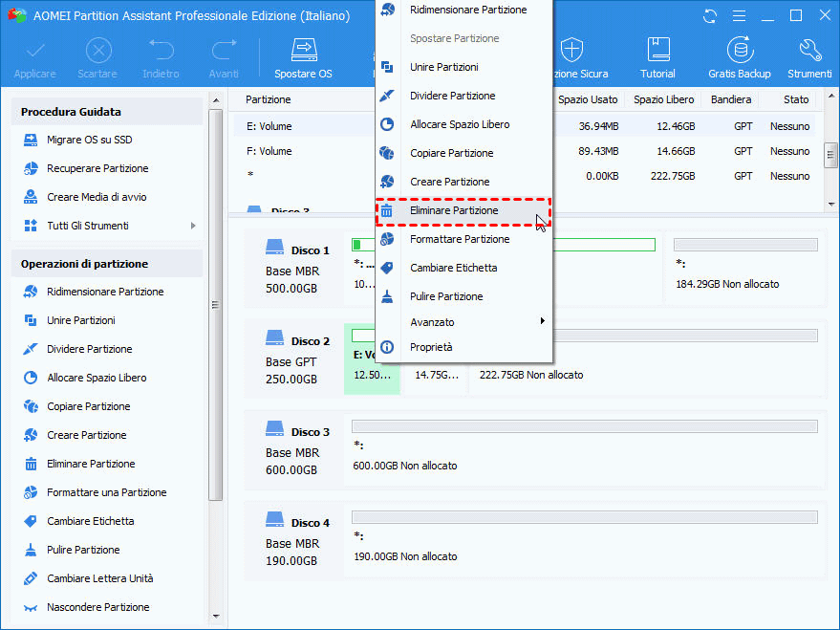Select 184.29GB Non allocato on Disco 1

point(745,268)
